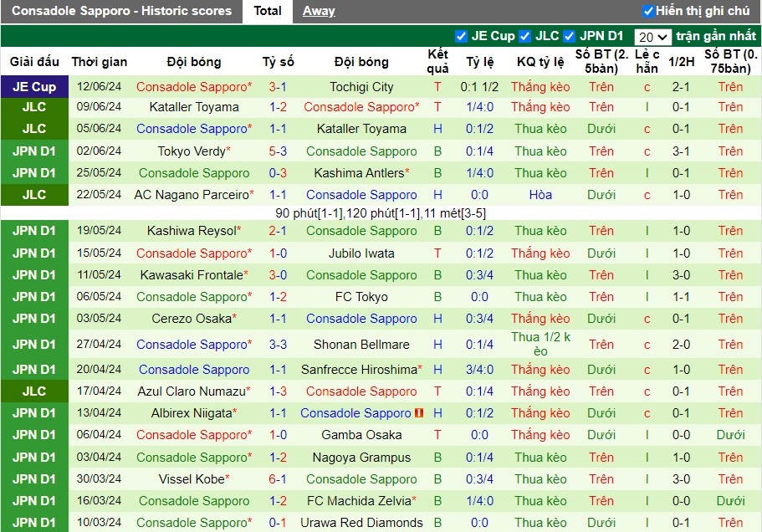Click the JLC league badge on 17/04/24
The height and width of the screenshot is (532, 762).
pos(34,391)
